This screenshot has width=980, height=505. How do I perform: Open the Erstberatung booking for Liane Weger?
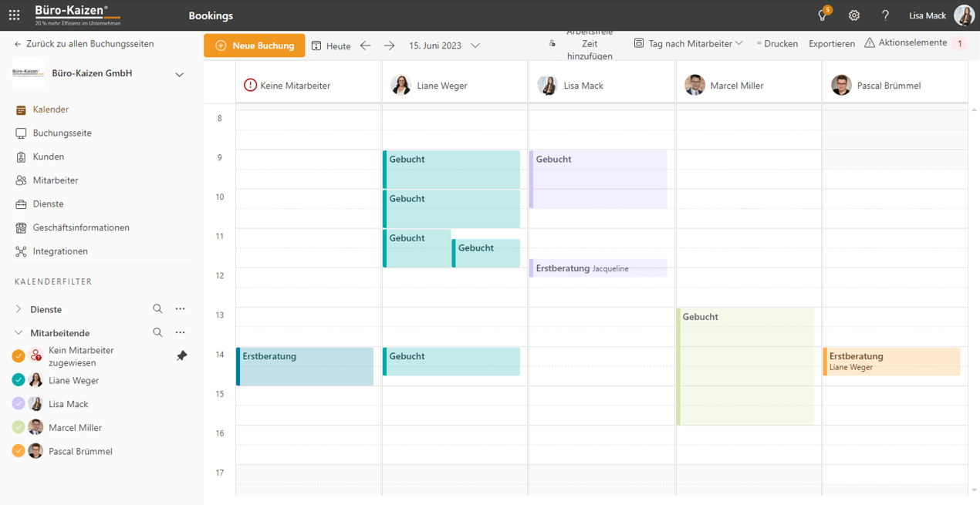click(x=891, y=361)
